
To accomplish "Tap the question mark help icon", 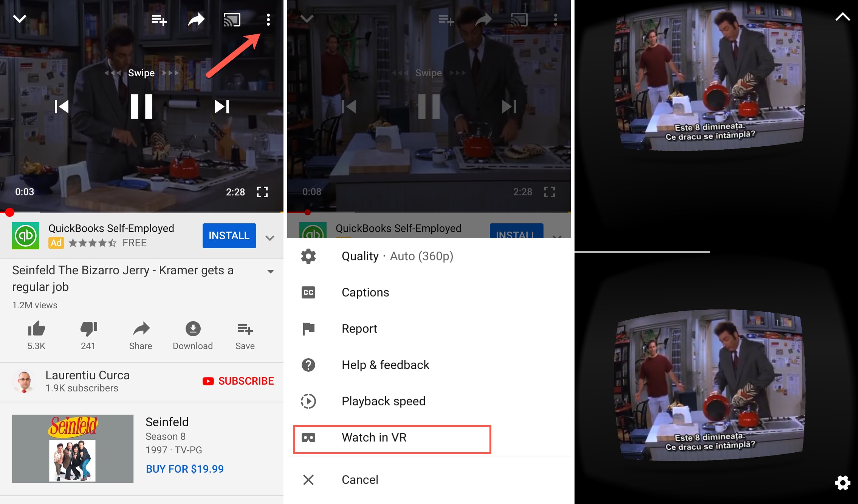I will pyautogui.click(x=308, y=365).
